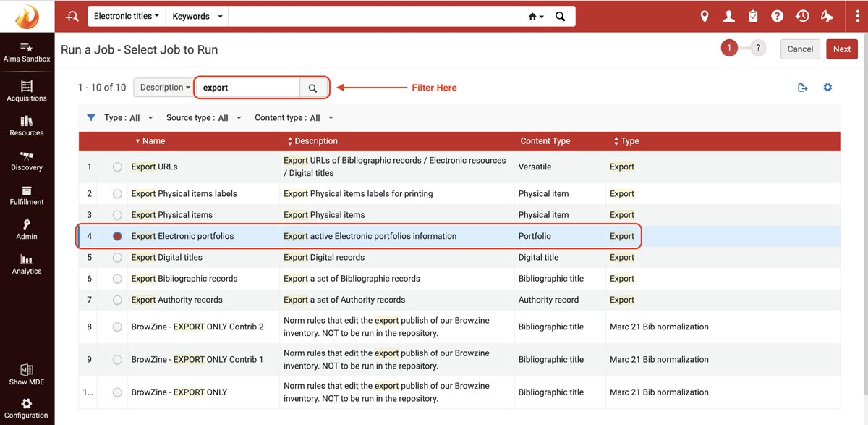Click Export Authority records job name
The height and width of the screenshot is (425, 868).
coord(176,300)
